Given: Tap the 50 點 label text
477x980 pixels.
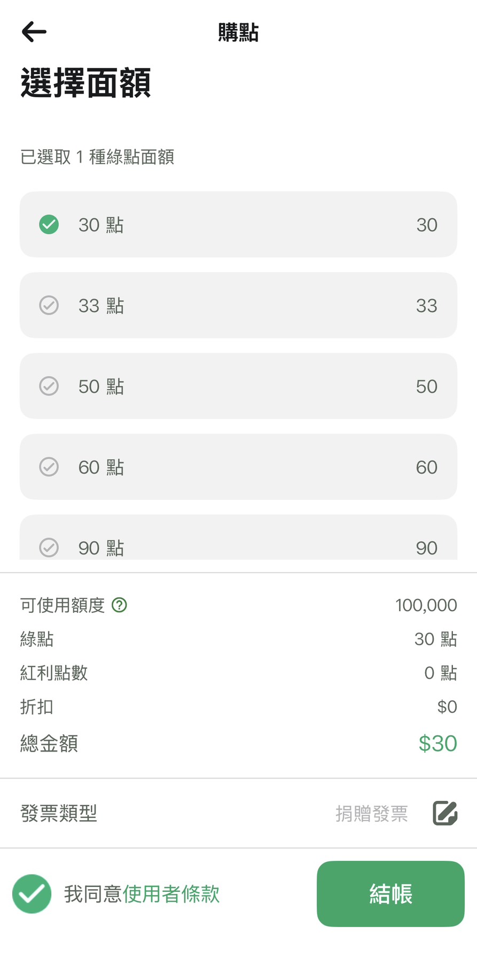Looking at the screenshot, I should pos(101,387).
